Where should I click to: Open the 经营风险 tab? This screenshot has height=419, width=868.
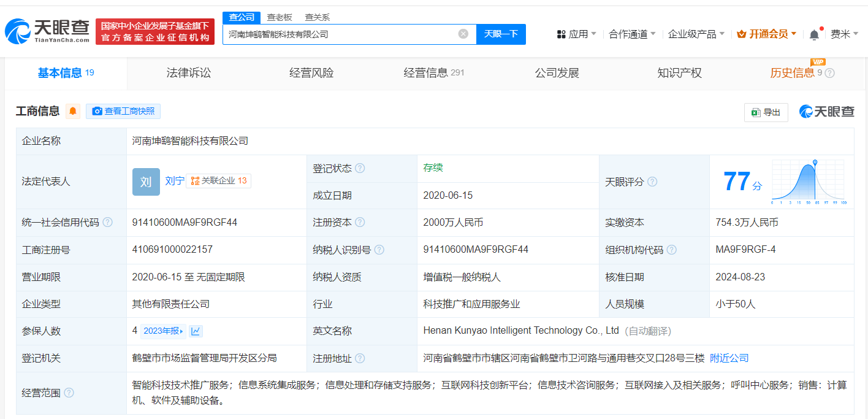point(311,73)
